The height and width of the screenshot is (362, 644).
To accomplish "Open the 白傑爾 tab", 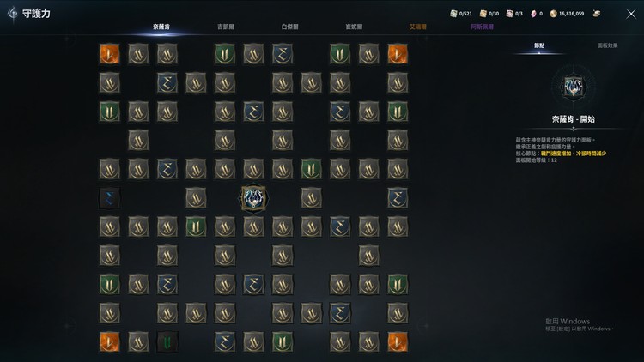I will point(289,27).
